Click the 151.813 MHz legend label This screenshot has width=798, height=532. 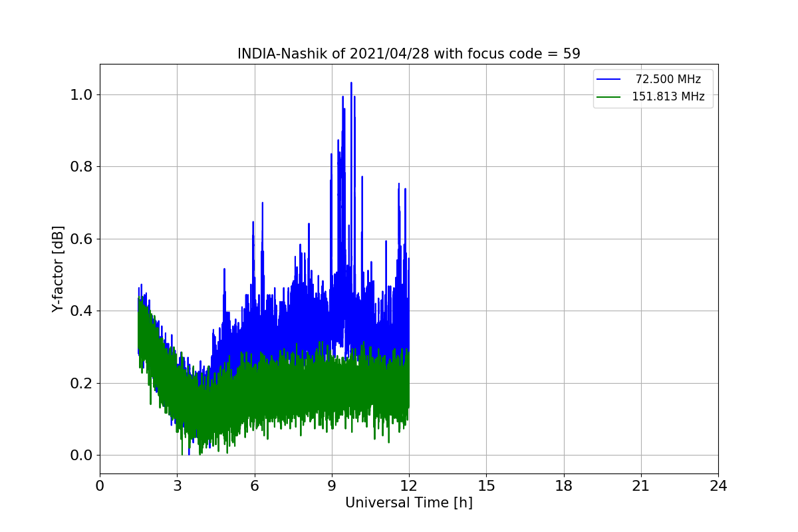[x=668, y=96]
